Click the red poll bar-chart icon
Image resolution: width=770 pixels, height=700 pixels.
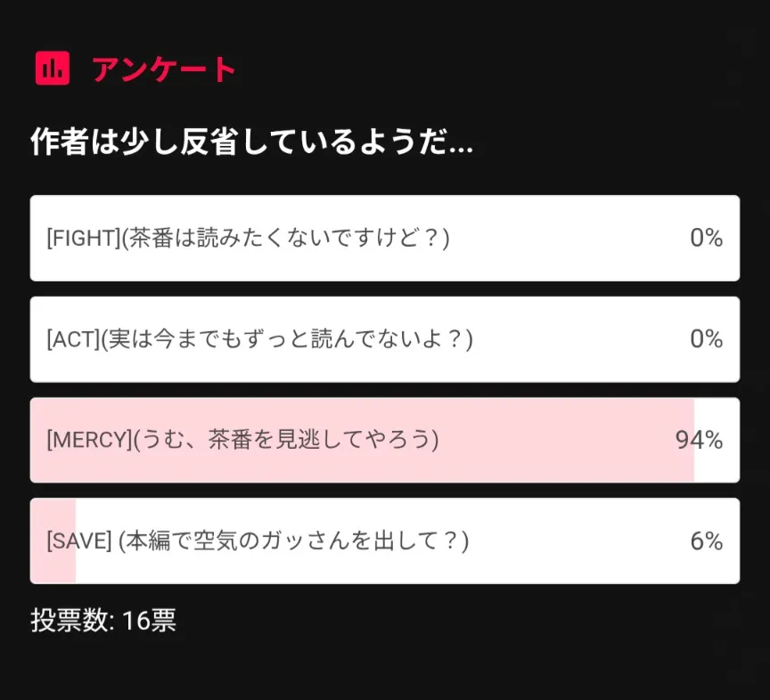pos(53,69)
